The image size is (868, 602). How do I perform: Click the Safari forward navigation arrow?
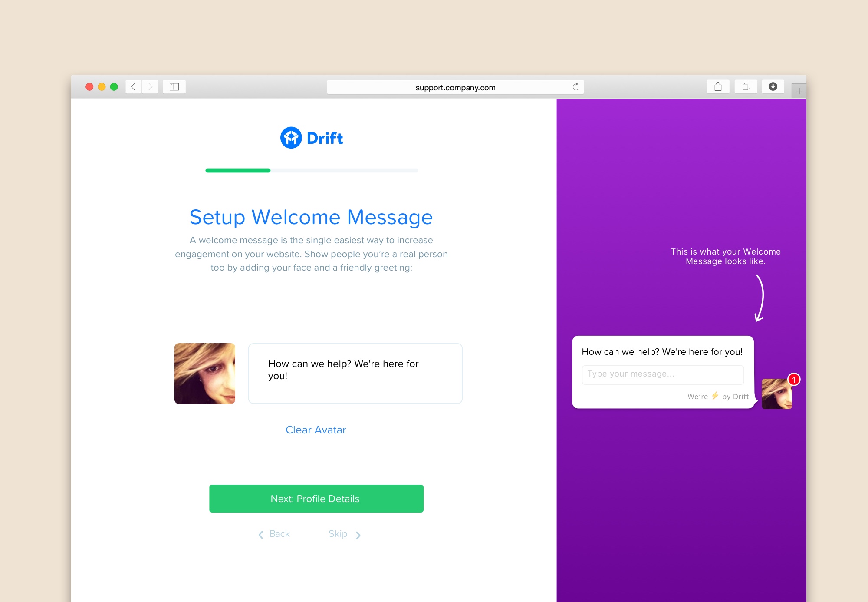(x=150, y=87)
